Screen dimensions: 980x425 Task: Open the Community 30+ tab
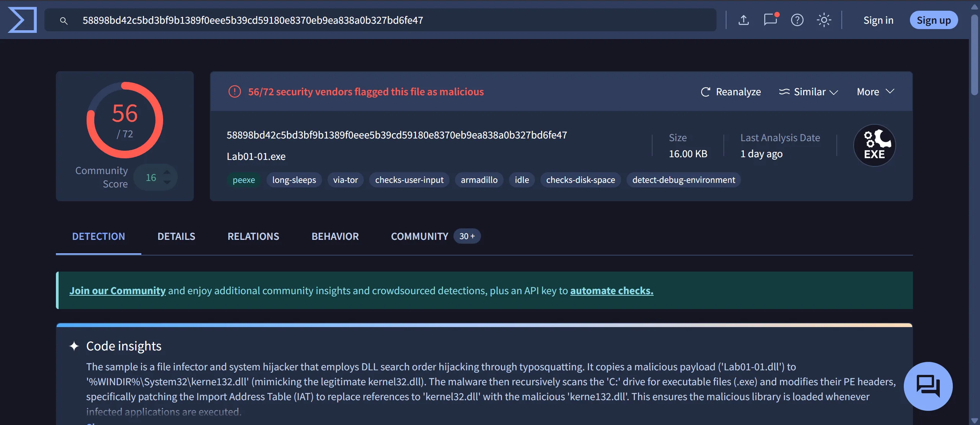pos(435,236)
